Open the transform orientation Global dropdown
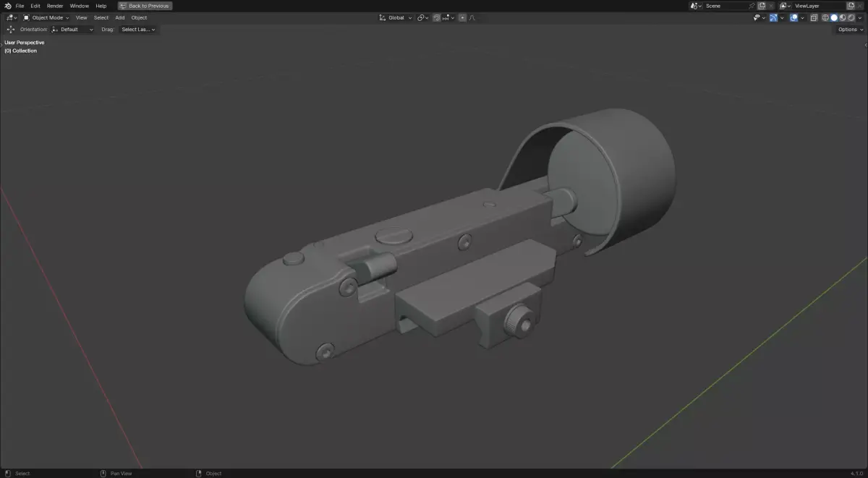Screen dimensions: 868x478 [396, 17]
